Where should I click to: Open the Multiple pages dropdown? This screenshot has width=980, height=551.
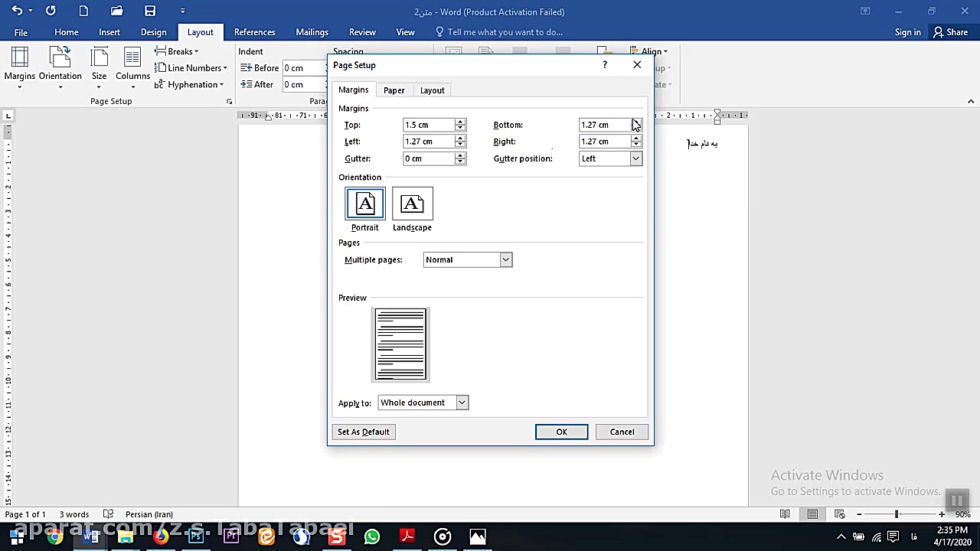coord(505,259)
